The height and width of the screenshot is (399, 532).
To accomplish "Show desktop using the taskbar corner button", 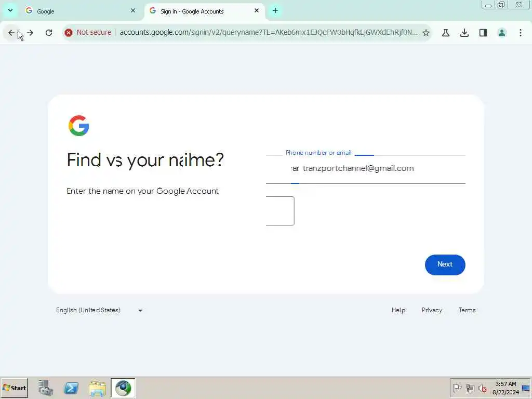I will pos(526,388).
